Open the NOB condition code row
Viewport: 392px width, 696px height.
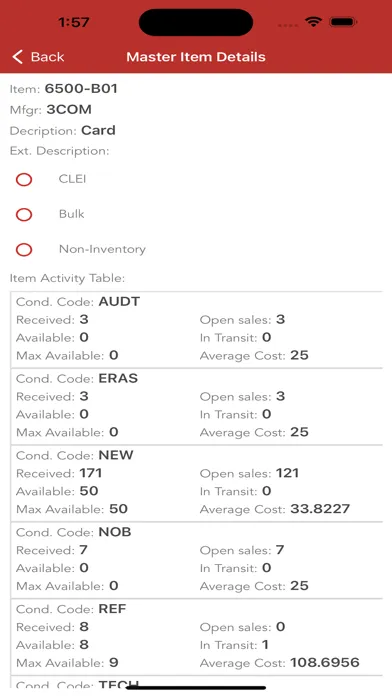[x=197, y=560]
